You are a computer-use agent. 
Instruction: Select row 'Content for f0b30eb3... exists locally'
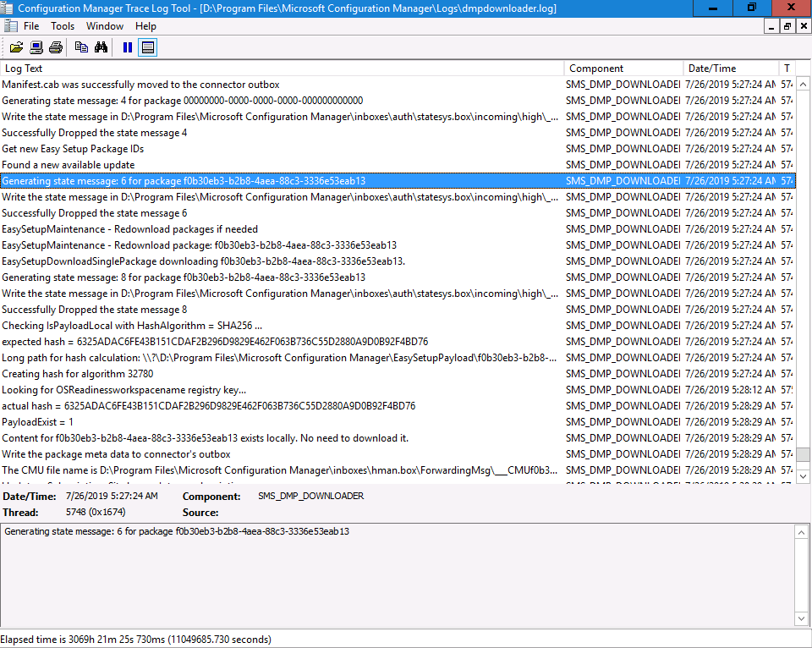click(x=398, y=437)
